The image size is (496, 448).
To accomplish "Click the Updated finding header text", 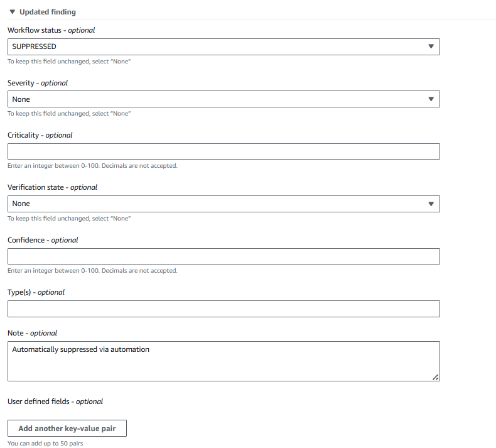I will point(48,12).
